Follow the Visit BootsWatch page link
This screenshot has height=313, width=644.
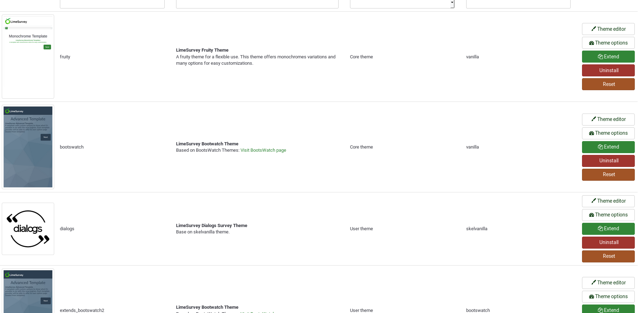[x=263, y=150]
